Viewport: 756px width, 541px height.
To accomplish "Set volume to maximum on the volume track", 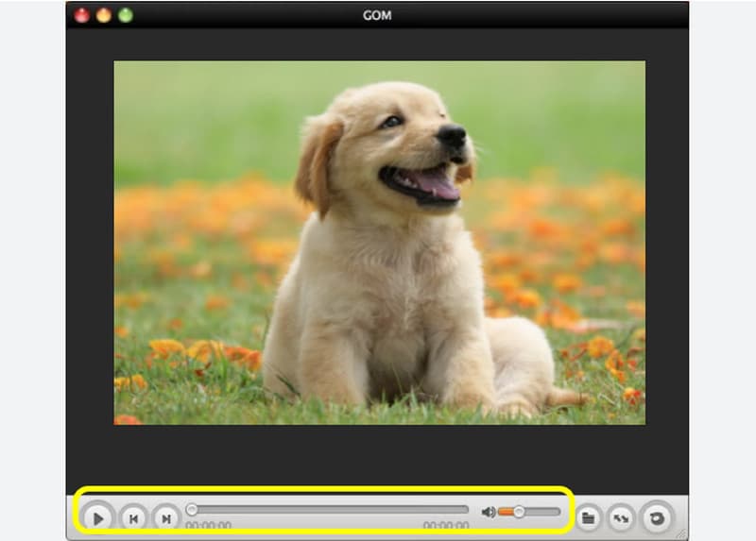I will point(558,511).
